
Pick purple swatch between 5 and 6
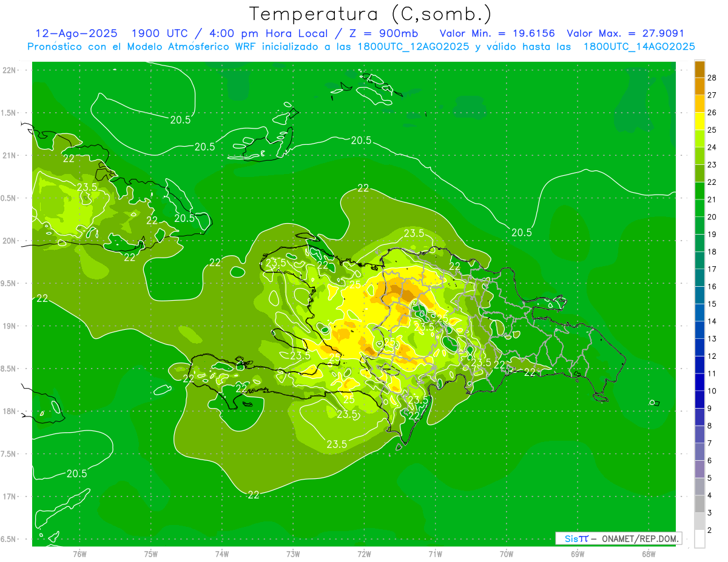click(x=699, y=469)
